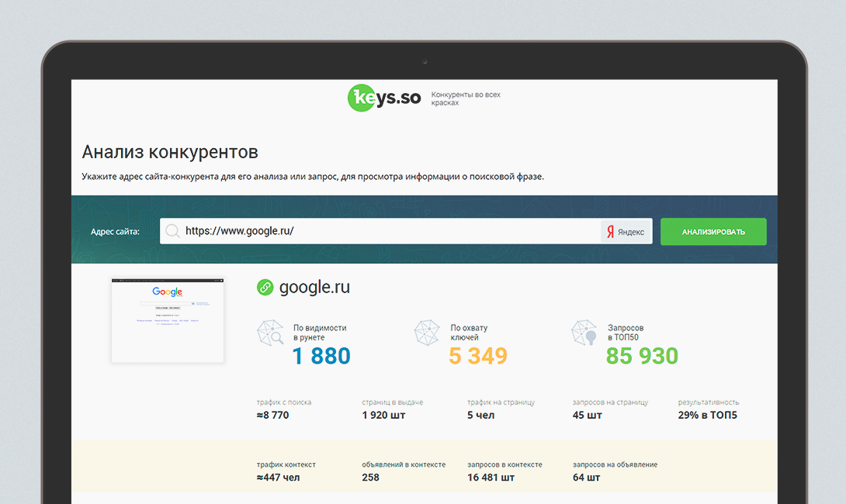Click the По видимости в рунете label
The width and height of the screenshot is (846, 504).
point(320,333)
